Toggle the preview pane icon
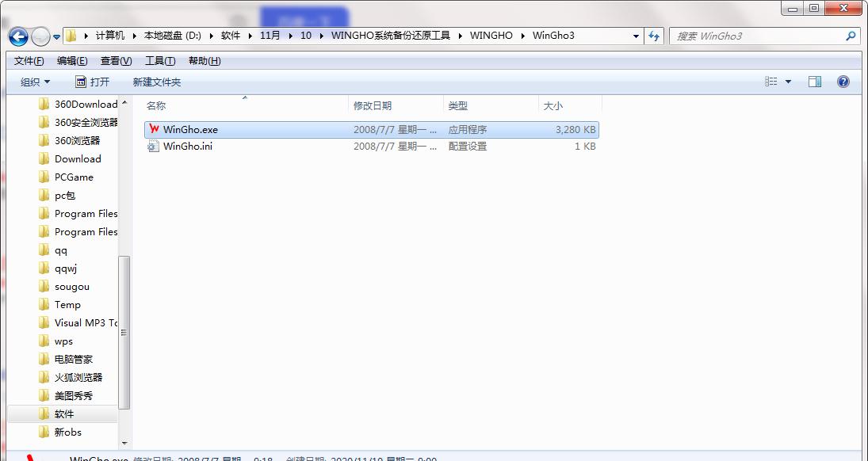 coord(815,82)
